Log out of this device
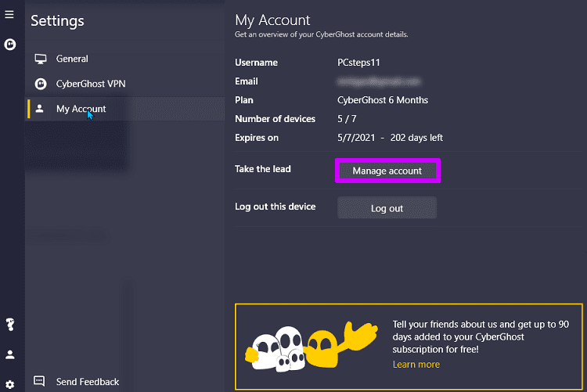Image resolution: width=587 pixels, height=392 pixels. (387, 208)
